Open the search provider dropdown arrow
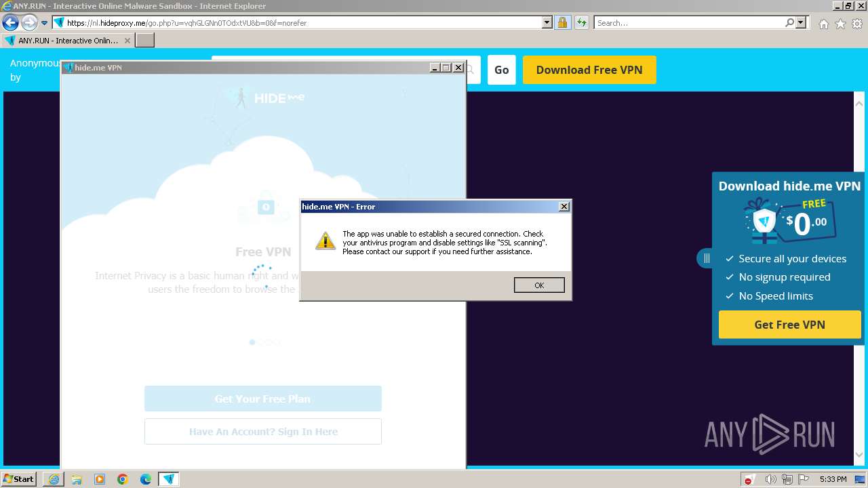 tap(801, 22)
